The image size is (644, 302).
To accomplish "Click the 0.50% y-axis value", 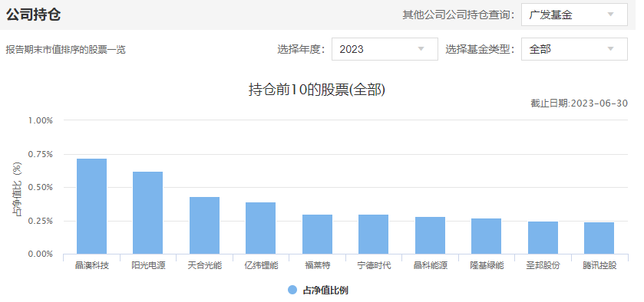I will click(x=41, y=188).
